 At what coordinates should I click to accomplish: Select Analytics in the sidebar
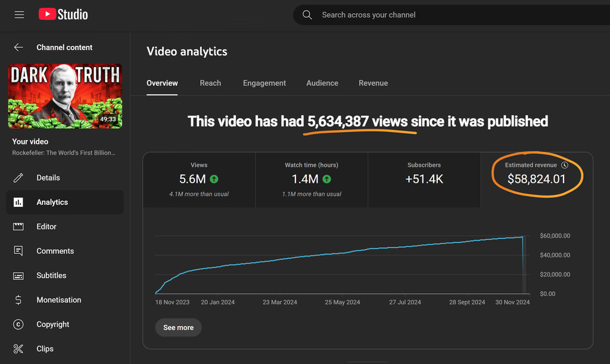pyautogui.click(x=65, y=202)
